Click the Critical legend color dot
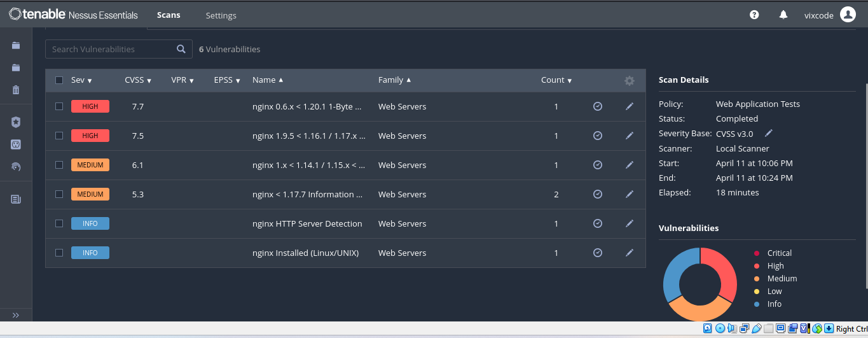 (757, 253)
